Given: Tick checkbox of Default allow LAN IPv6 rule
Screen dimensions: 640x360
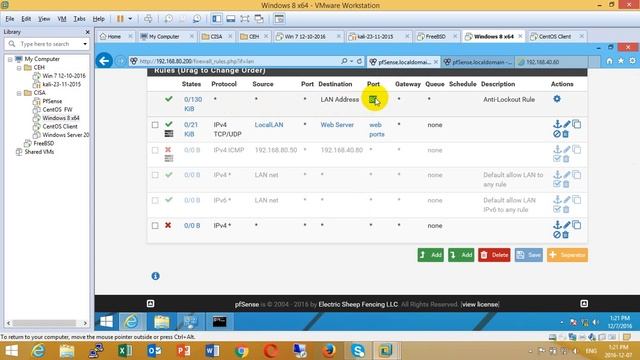Looking at the screenshot, I should coord(155,200).
